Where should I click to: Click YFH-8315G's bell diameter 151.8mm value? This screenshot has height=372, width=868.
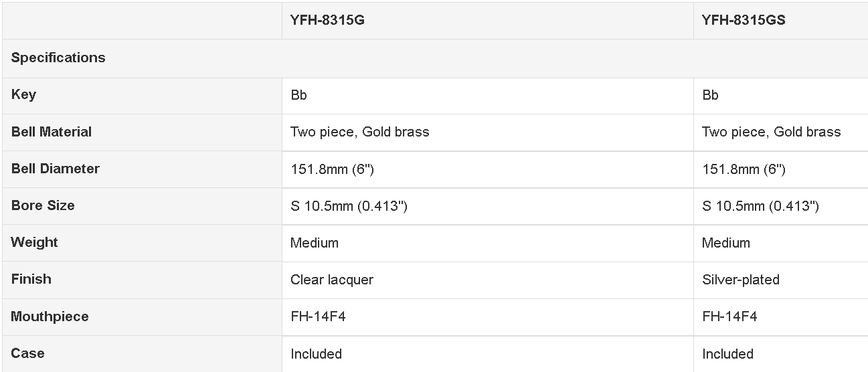coord(332,169)
